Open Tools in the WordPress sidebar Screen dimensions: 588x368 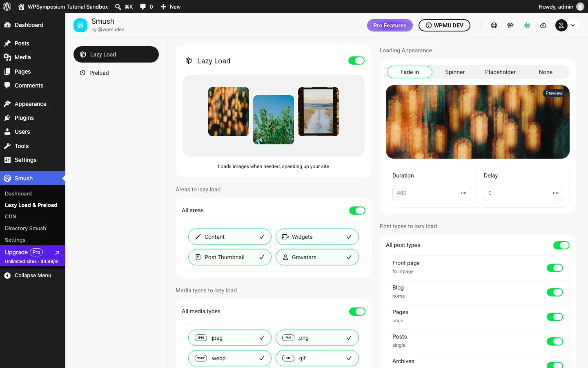click(x=33, y=146)
